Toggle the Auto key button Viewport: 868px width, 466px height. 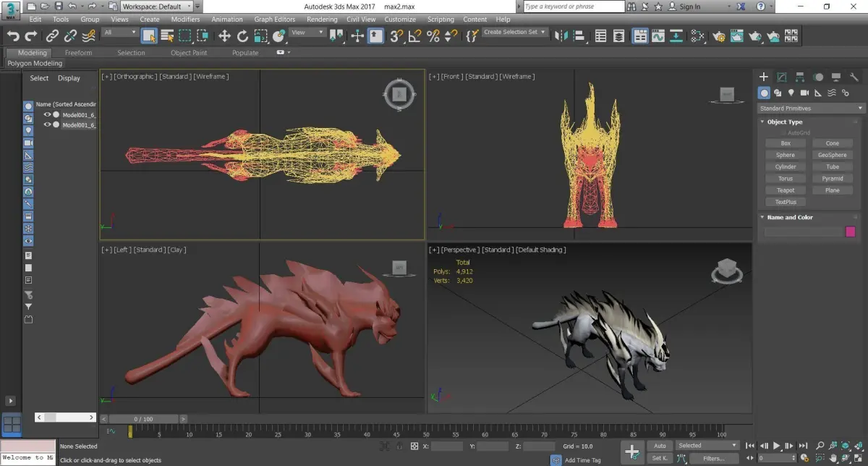(x=660, y=446)
